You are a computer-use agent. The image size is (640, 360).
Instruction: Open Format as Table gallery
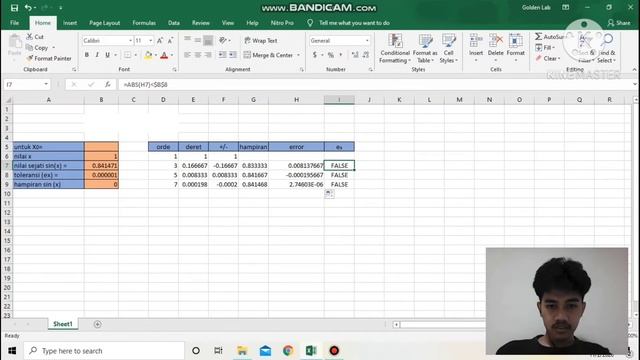point(425,49)
